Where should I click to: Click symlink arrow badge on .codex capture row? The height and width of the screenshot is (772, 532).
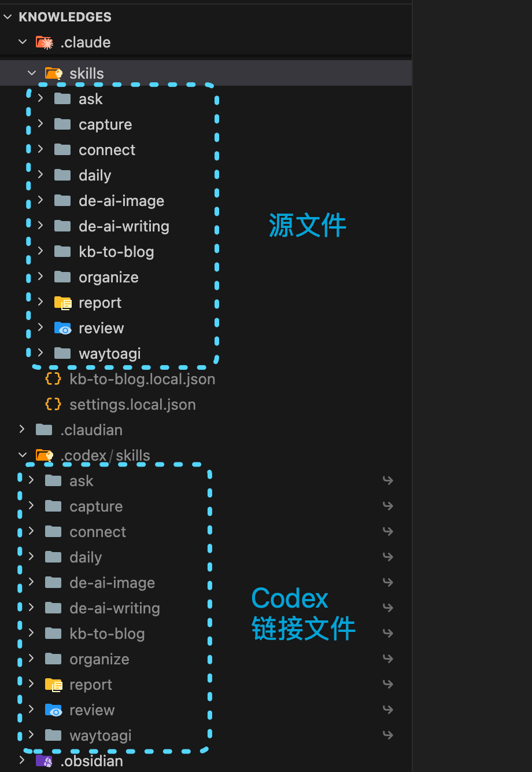pos(388,506)
